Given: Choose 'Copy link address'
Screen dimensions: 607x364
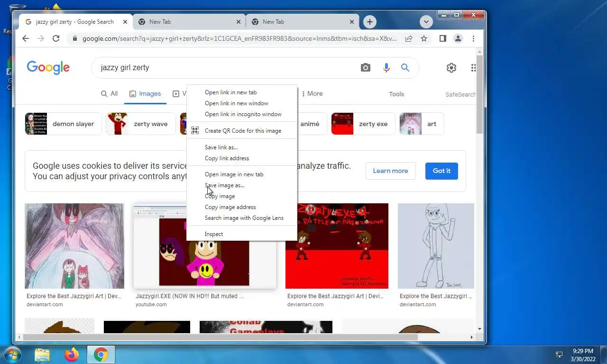Looking at the screenshot, I should (242, 158).
